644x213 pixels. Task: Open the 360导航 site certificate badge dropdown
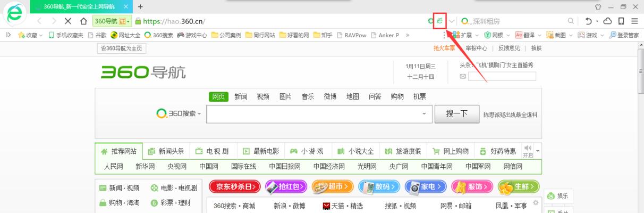tap(112, 21)
